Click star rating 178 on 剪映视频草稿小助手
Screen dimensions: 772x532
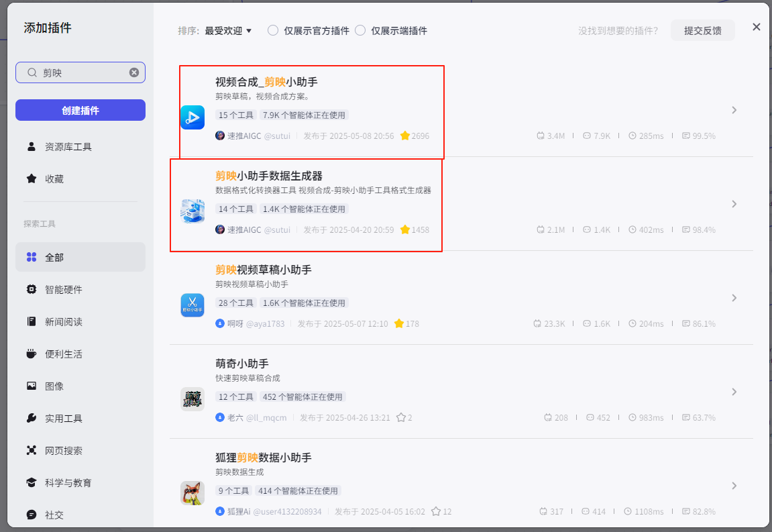[x=406, y=323]
